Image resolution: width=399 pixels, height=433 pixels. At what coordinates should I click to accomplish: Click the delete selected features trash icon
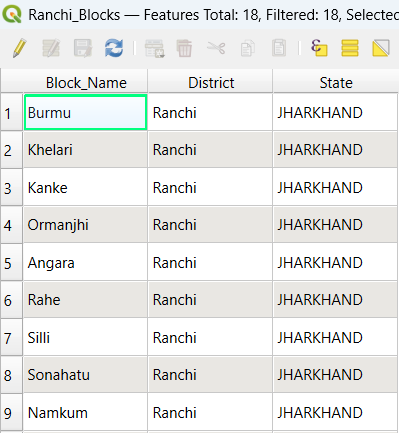184,49
